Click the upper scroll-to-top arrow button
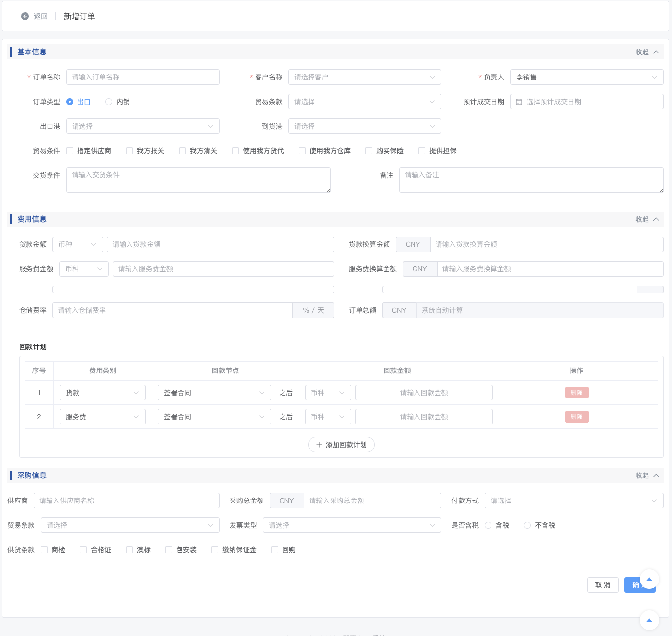The height and width of the screenshot is (636, 672). click(x=649, y=579)
